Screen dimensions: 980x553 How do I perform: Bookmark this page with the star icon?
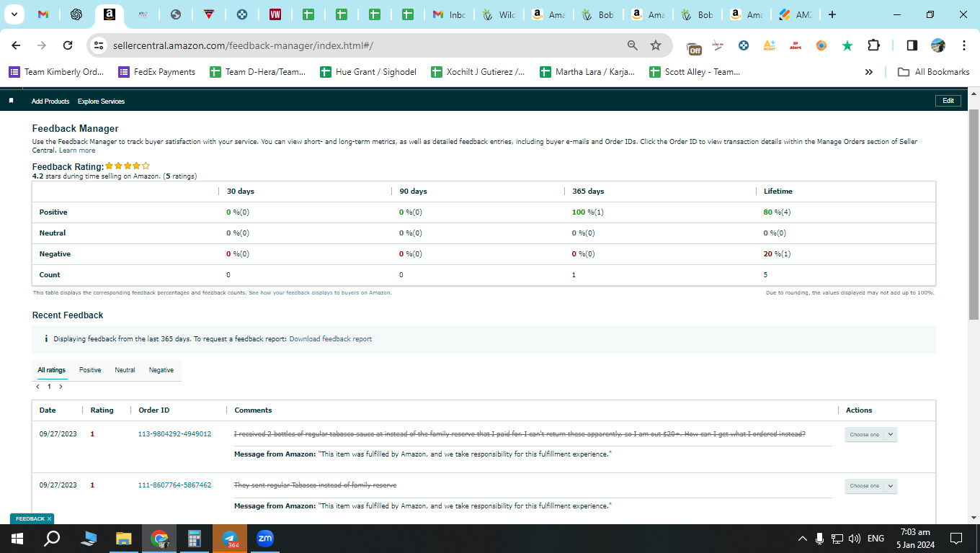click(656, 45)
